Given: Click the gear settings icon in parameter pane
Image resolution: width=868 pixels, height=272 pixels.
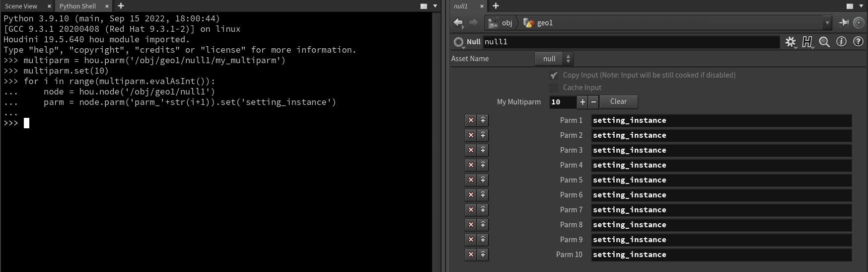Looking at the screenshot, I should [x=790, y=42].
